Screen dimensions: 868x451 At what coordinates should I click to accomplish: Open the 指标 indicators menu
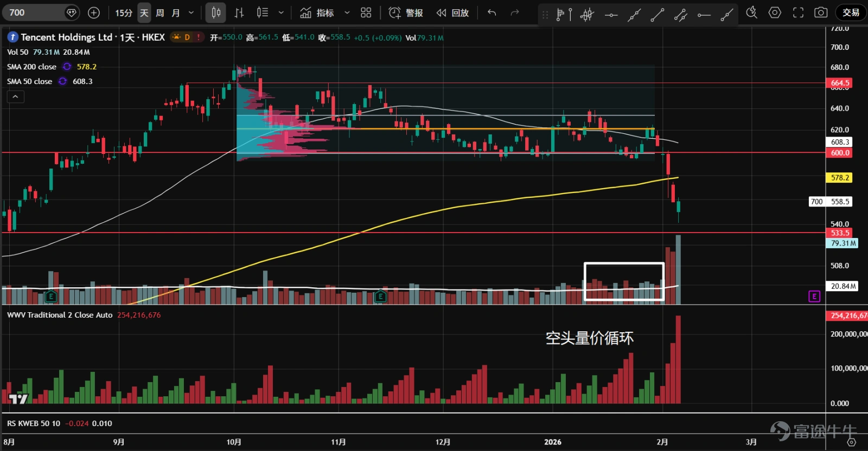[x=317, y=12]
